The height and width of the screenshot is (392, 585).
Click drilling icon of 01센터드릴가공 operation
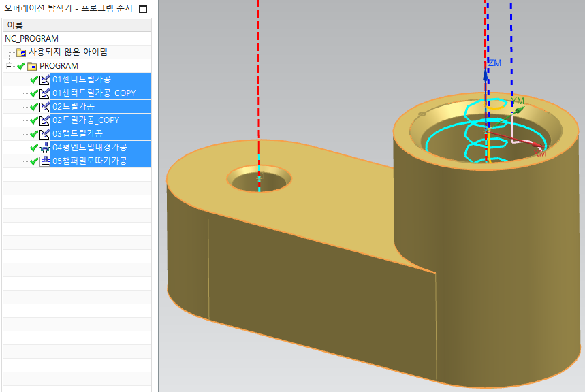click(45, 80)
